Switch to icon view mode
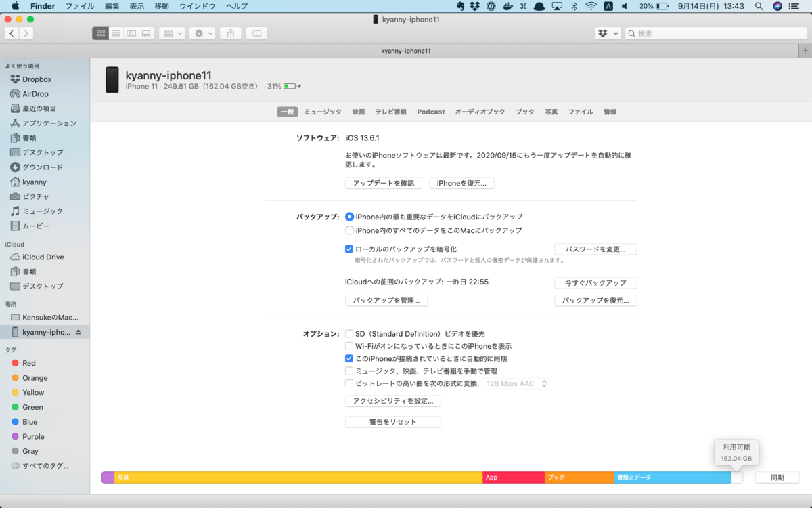The width and height of the screenshot is (812, 508). (x=101, y=33)
